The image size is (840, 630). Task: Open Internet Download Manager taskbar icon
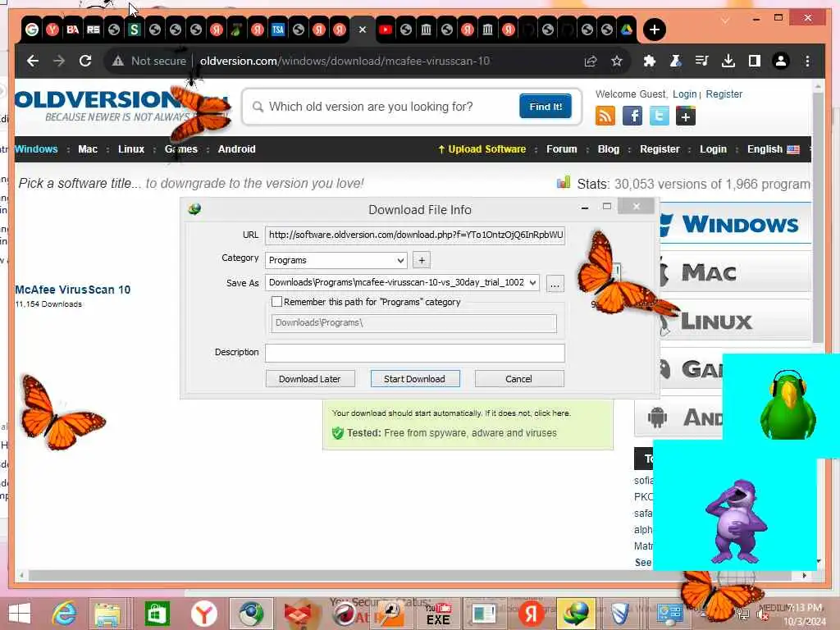point(576,614)
